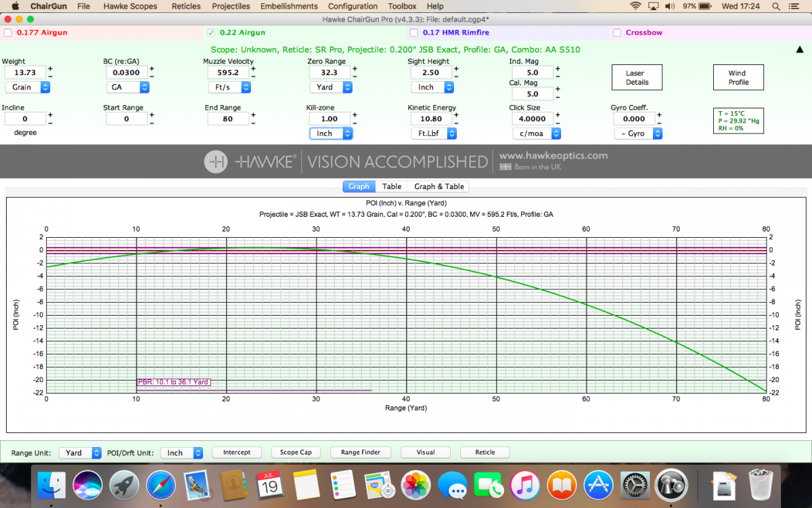
Task: Click the Apple logo menu
Action: pos(15,6)
